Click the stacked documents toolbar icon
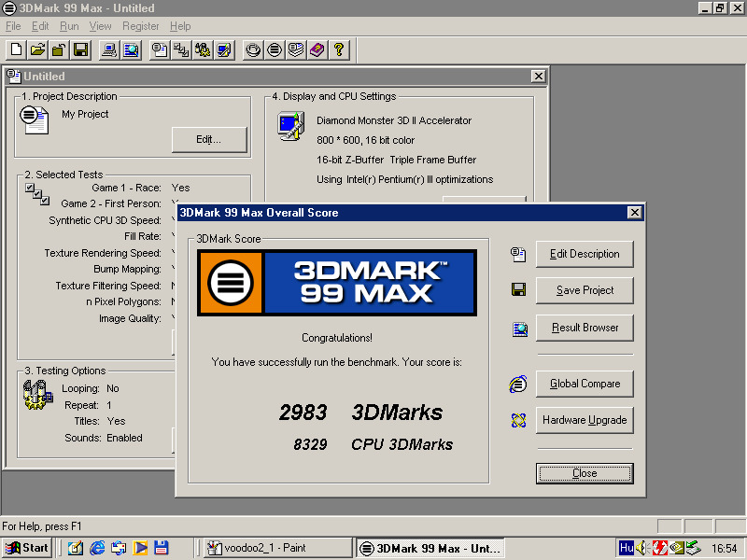Viewport: 747px width, 560px height. click(296, 49)
